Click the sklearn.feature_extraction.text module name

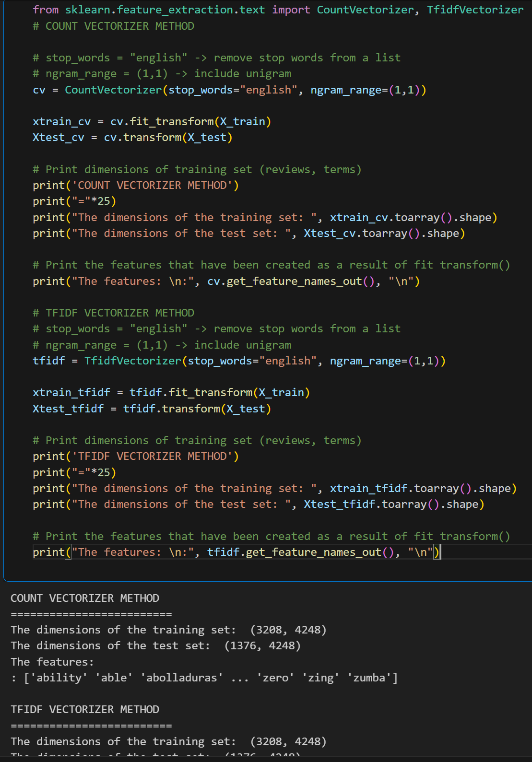pos(165,10)
